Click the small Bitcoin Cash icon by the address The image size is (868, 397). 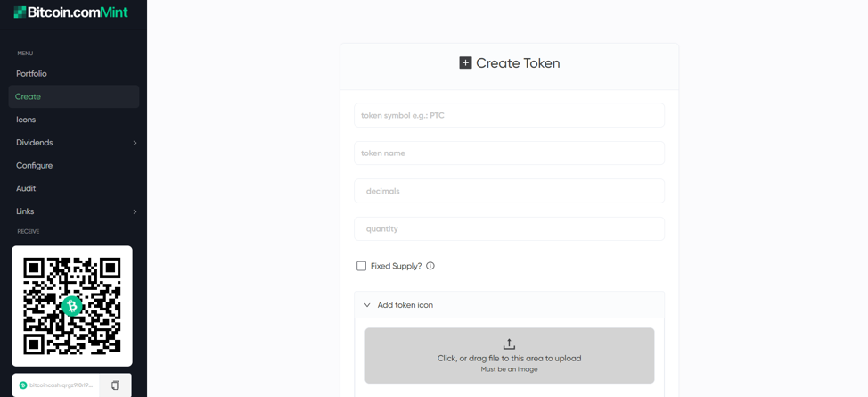(x=23, y=385)
